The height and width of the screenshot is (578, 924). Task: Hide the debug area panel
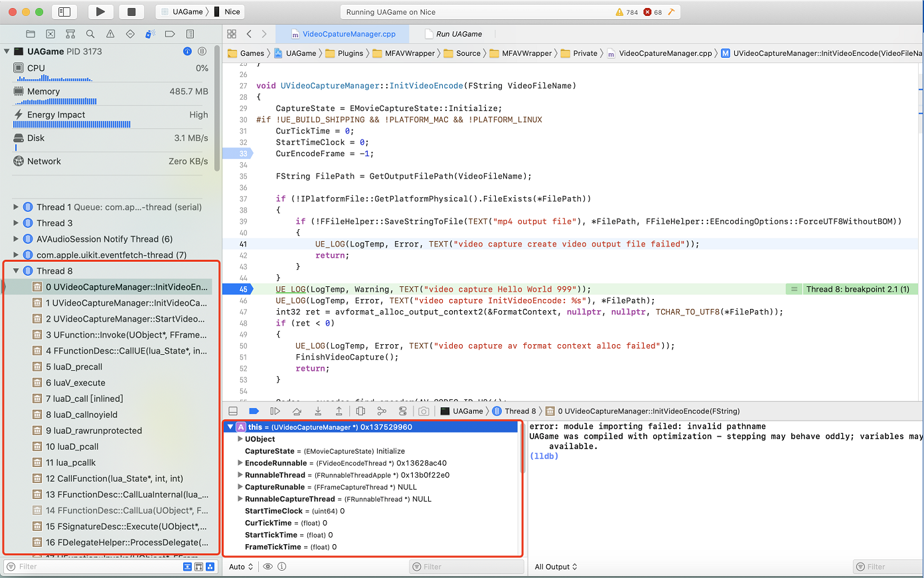[233, 411]
